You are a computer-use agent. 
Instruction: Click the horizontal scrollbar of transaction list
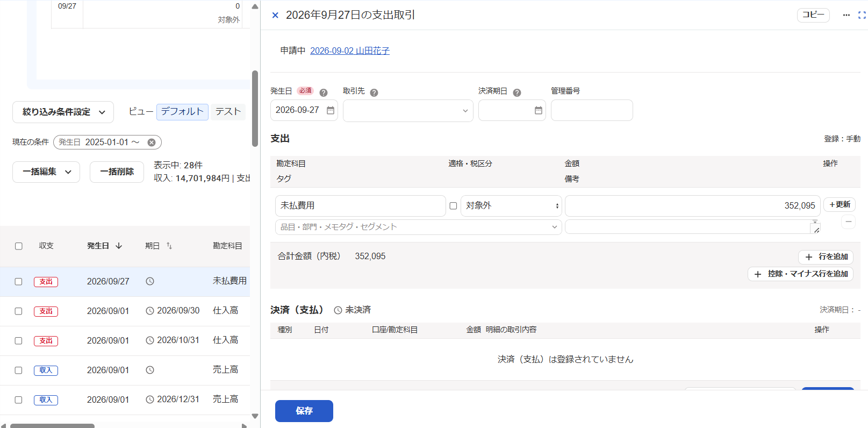point(52,425)
